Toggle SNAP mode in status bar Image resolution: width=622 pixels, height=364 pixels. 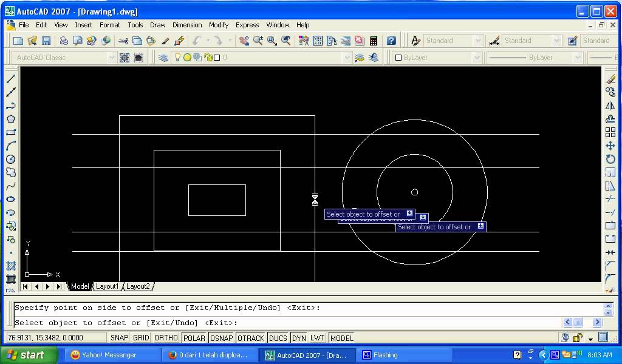coord(119,338)
